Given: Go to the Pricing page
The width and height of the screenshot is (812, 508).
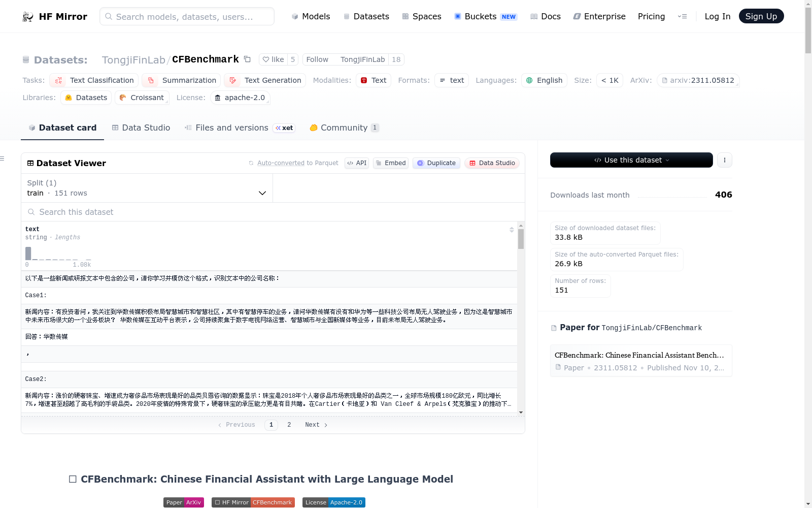Looking at the screenshot, I should pos(651,16).
